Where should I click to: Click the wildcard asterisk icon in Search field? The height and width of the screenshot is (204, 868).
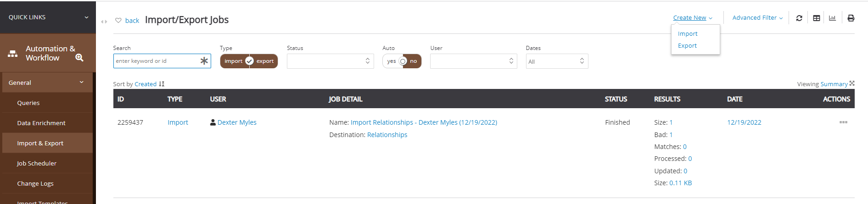204,61
